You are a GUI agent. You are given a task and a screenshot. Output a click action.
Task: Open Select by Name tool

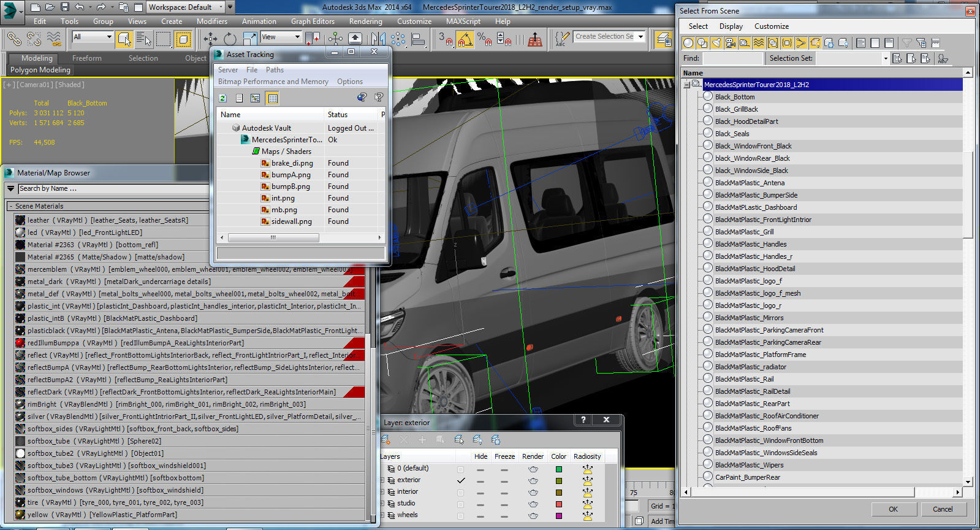[144, 39]
